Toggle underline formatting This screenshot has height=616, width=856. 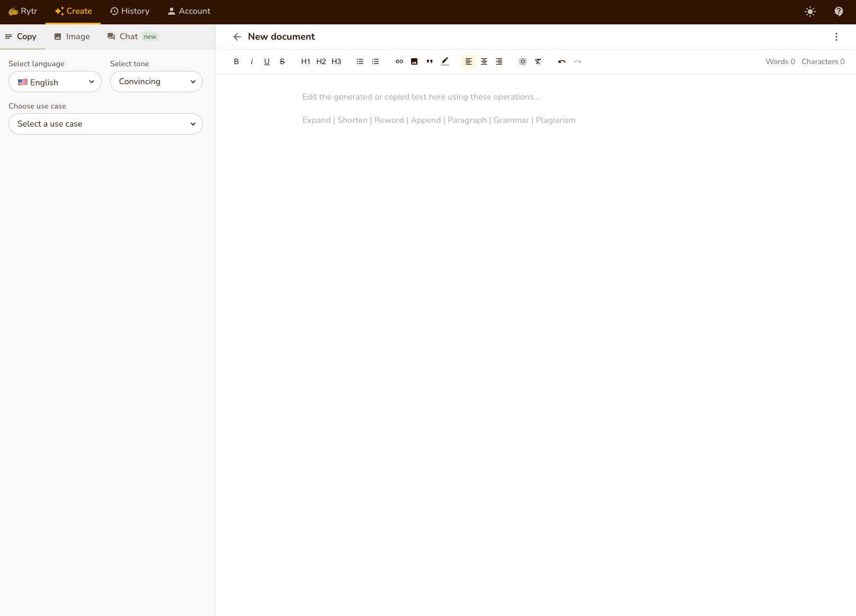[x=267, y=61]
